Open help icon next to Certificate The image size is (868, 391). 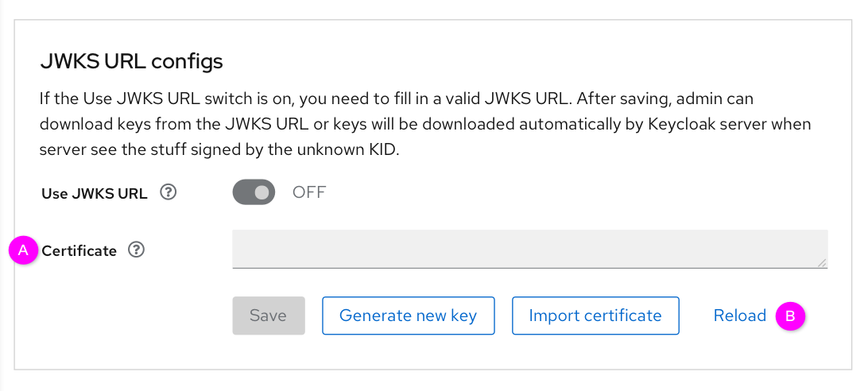point(136,250)
